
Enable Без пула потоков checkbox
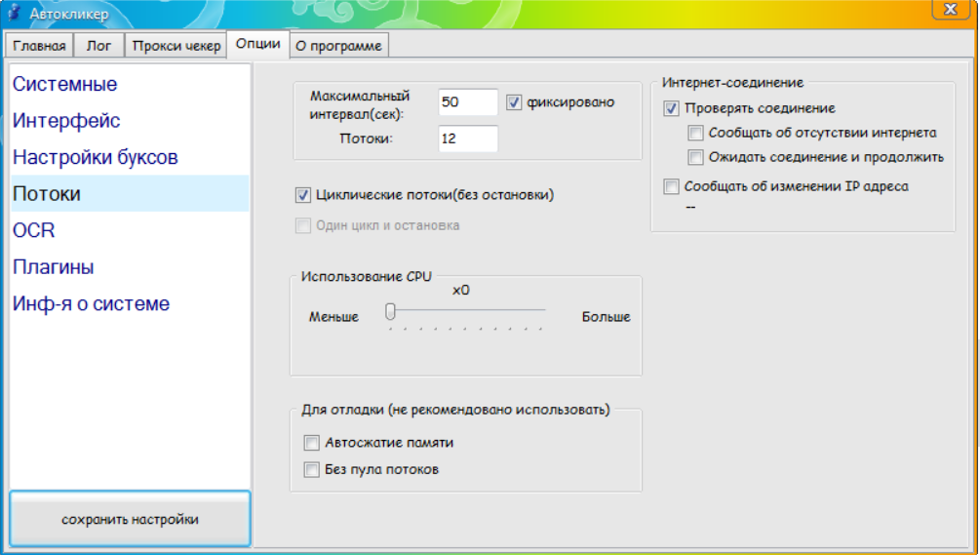point(311,469)
